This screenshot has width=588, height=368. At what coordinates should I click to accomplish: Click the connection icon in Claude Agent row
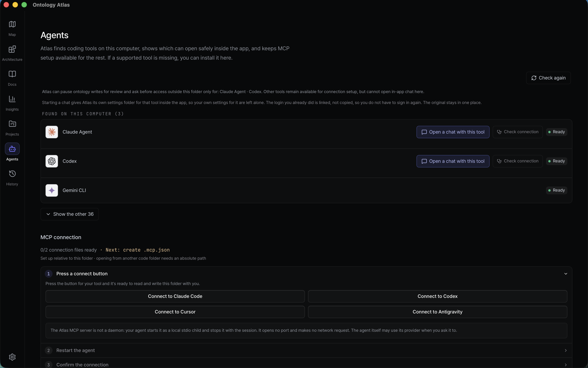click(499, 132)
